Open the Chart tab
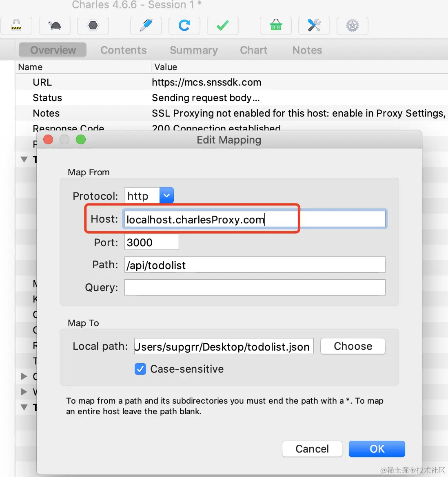Image resolution: width=448 pixels, height=477 pixels. pos(253,50)
